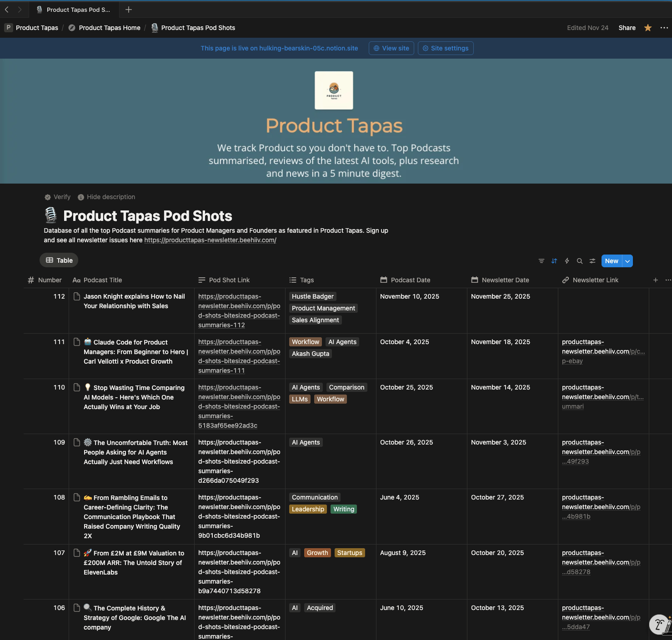Open the three-dot page menu

[x=664, y=28]
